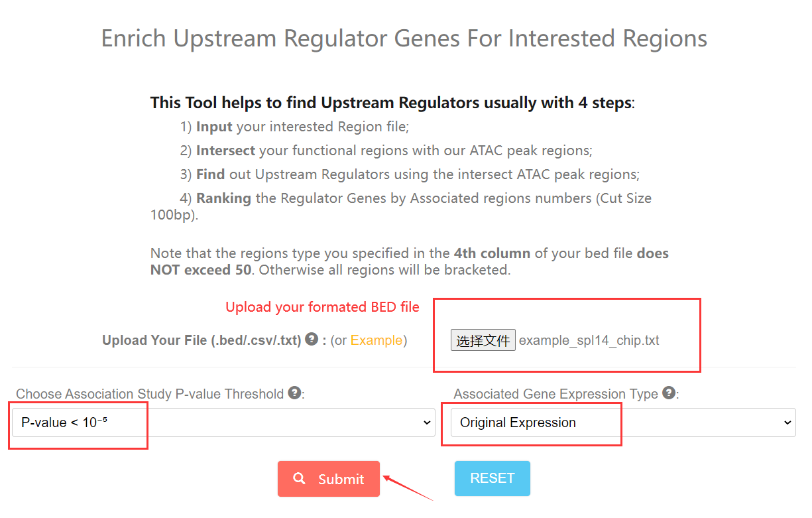Click the bold word Ranking in step 4
The image size is (812, 518).
[x=223, y=198]
